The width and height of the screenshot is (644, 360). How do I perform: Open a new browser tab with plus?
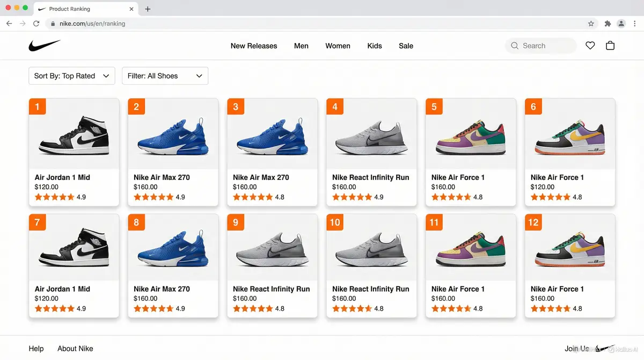pyautogui.click(x=148, y=9)
